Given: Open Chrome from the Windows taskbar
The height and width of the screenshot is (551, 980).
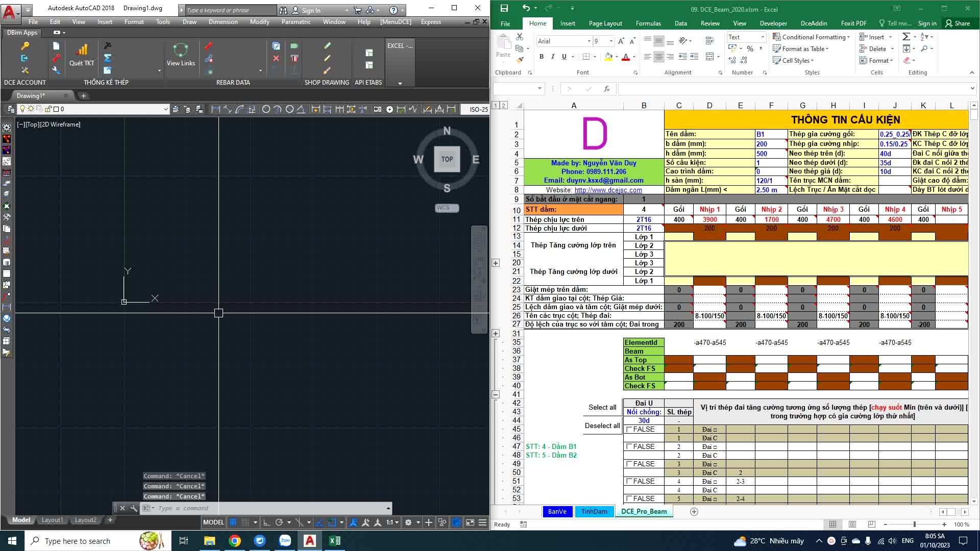Looking at the screenshot, I should point(235,541).
